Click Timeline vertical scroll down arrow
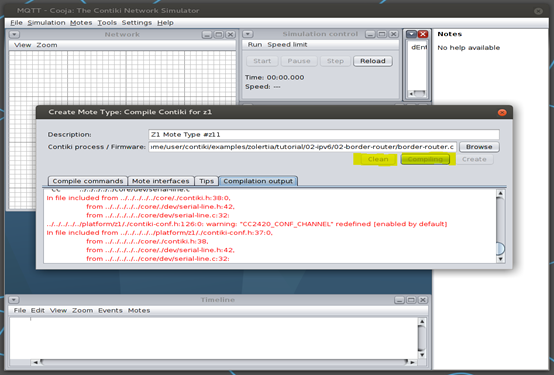The image size is (554, 375). tap(422, 355)
